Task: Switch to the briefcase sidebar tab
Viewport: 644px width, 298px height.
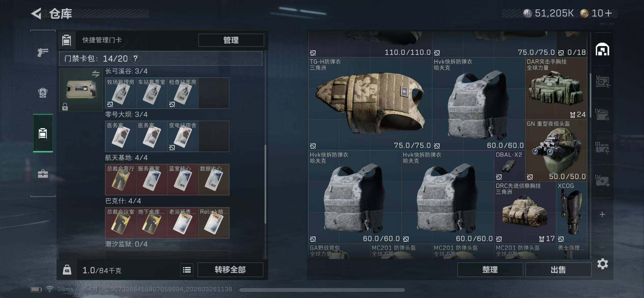Action: tap(43, 174)
